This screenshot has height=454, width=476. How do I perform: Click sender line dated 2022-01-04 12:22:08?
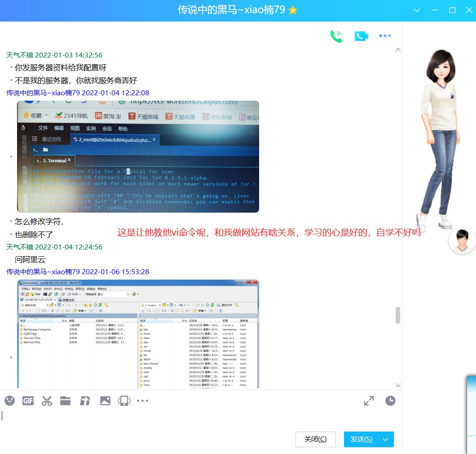click(78, 93)
